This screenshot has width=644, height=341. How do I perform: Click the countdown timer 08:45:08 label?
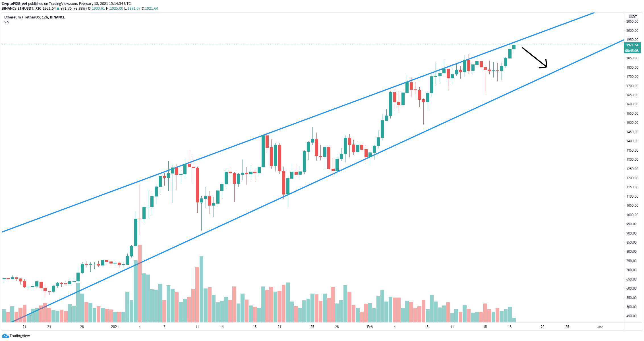632,51
